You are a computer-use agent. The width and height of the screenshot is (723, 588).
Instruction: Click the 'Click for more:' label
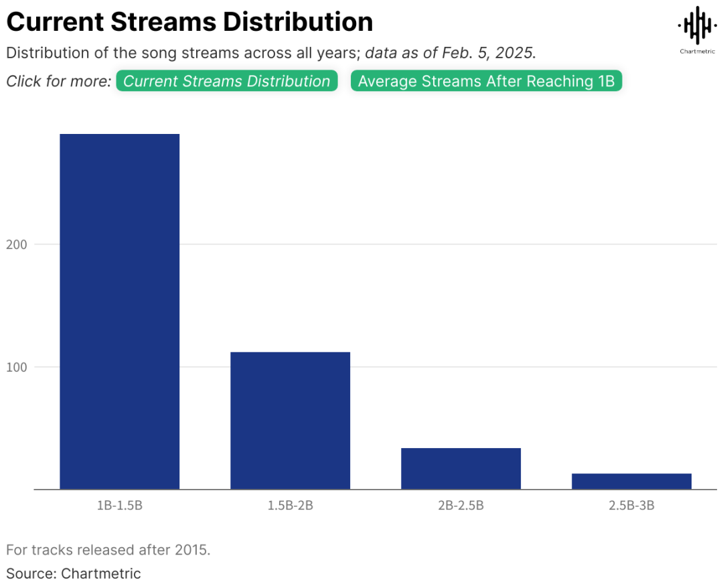(x=58, y=81)
